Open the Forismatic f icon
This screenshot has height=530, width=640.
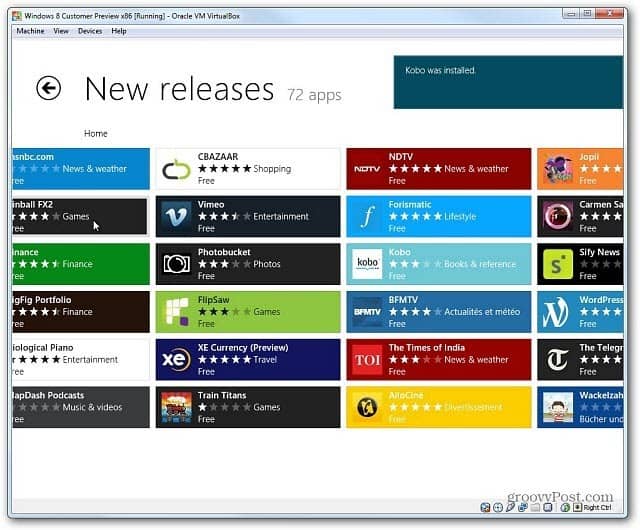click(x=367, y=216)
